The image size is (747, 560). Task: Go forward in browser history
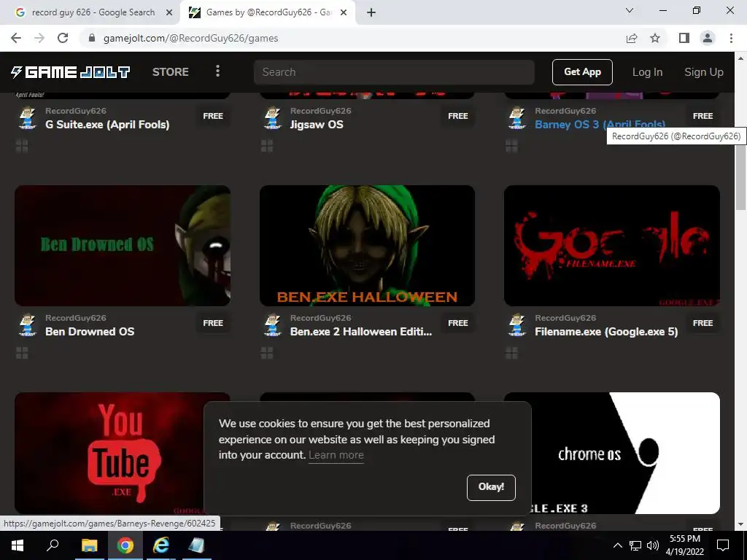[x=39, y=38]
